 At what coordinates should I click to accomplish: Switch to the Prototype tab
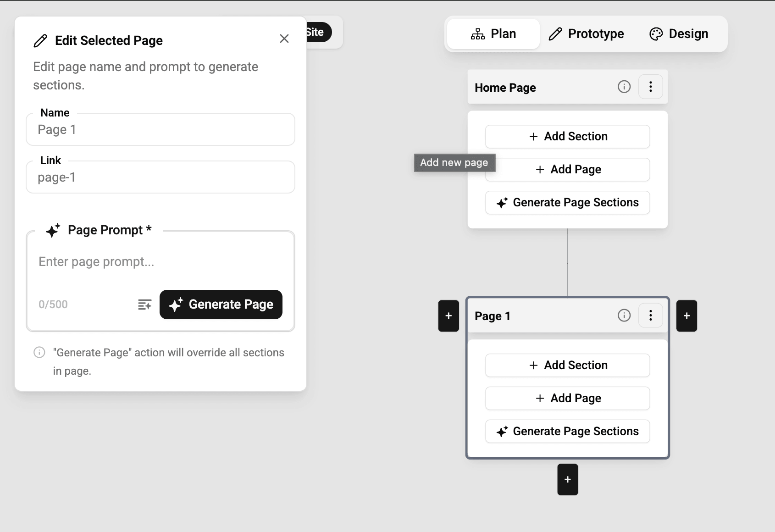[x=587, y=34]
